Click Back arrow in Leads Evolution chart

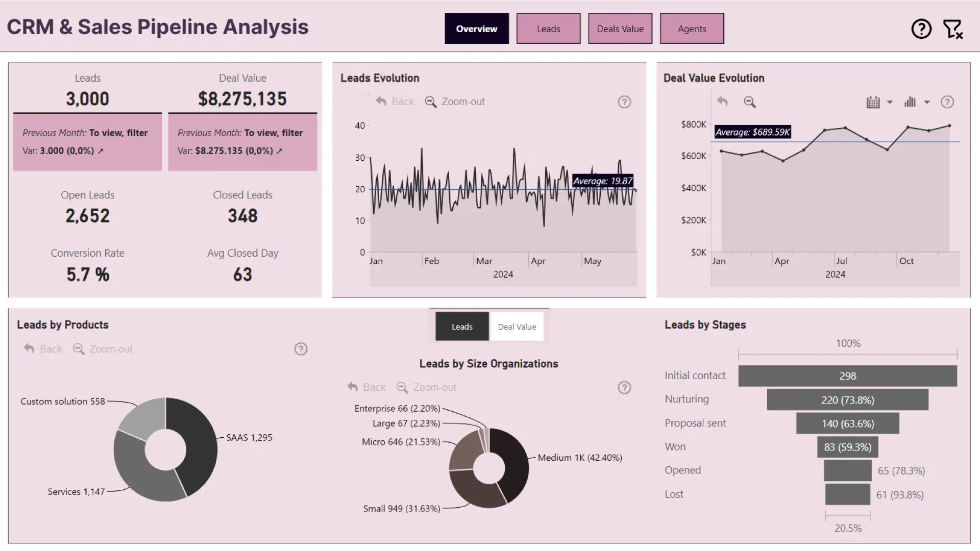coord(381,102)
